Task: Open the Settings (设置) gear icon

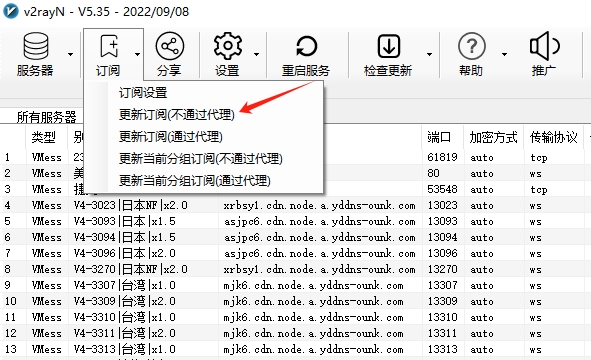Action: click(x=228, y=46)
